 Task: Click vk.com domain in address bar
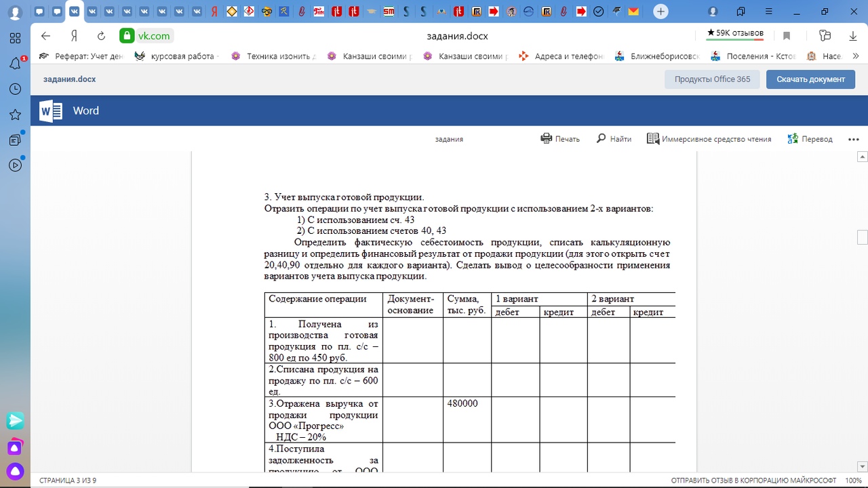pyautogui.click(x=155, y=36)
